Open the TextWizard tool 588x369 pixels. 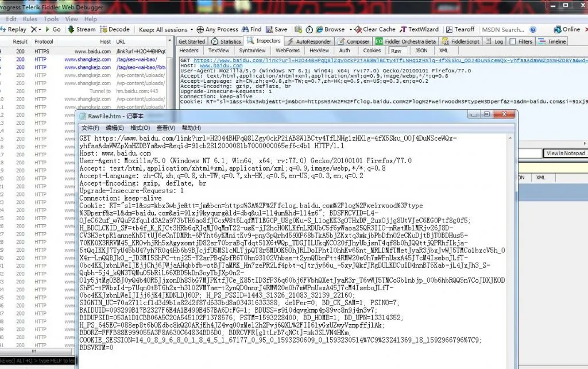pos(419,29)
